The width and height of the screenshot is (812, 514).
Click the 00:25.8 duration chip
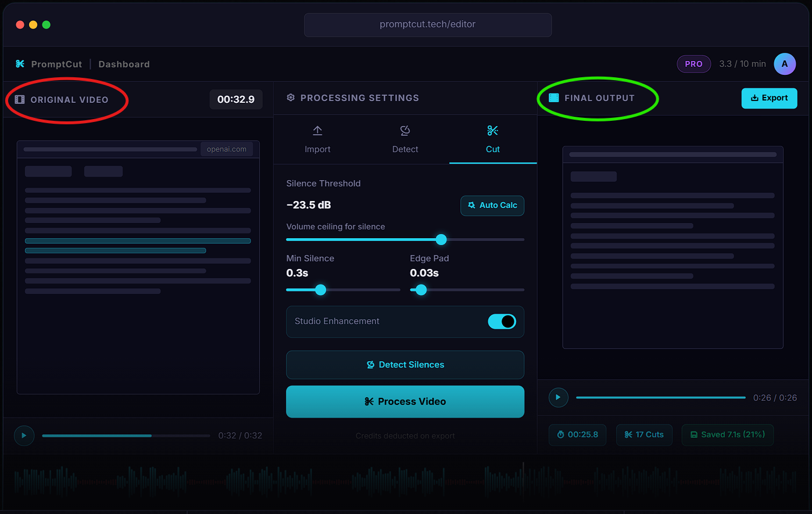click(577, 434)
